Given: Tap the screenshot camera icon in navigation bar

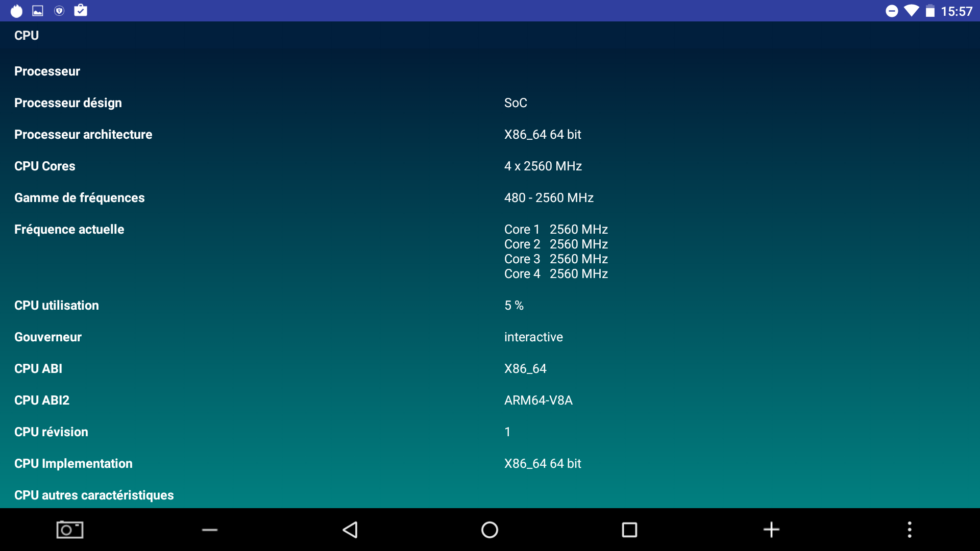Looking at the screenshot, I should [70, 530].
